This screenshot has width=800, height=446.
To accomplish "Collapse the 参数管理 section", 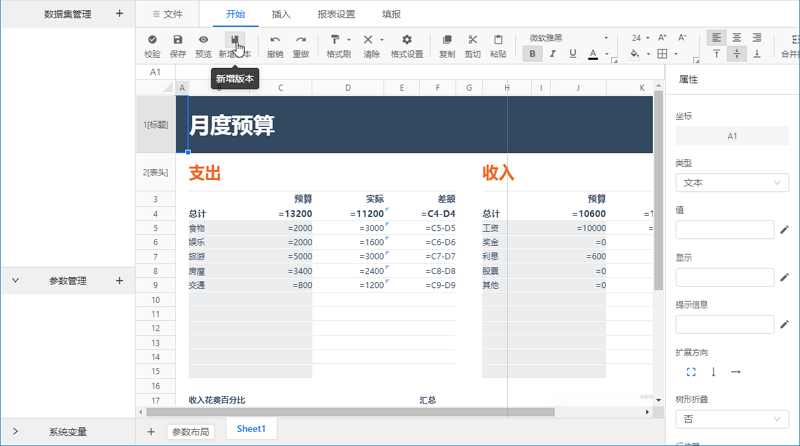I will pos(15,280).
